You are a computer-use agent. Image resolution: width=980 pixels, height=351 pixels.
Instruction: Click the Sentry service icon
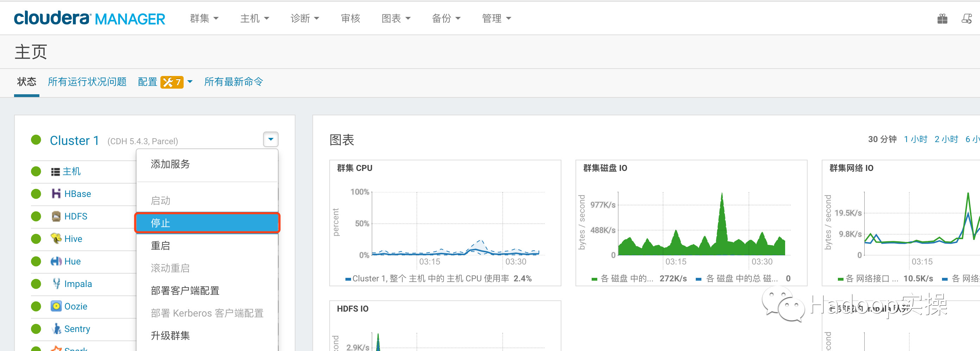[56, 328]
